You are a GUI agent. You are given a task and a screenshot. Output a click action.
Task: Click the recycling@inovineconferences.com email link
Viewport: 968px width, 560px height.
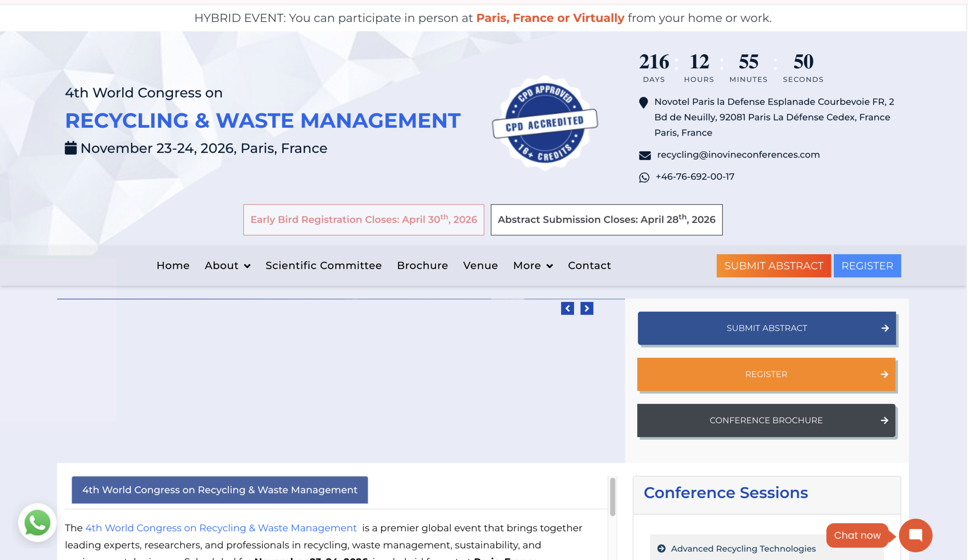[738, 154]
